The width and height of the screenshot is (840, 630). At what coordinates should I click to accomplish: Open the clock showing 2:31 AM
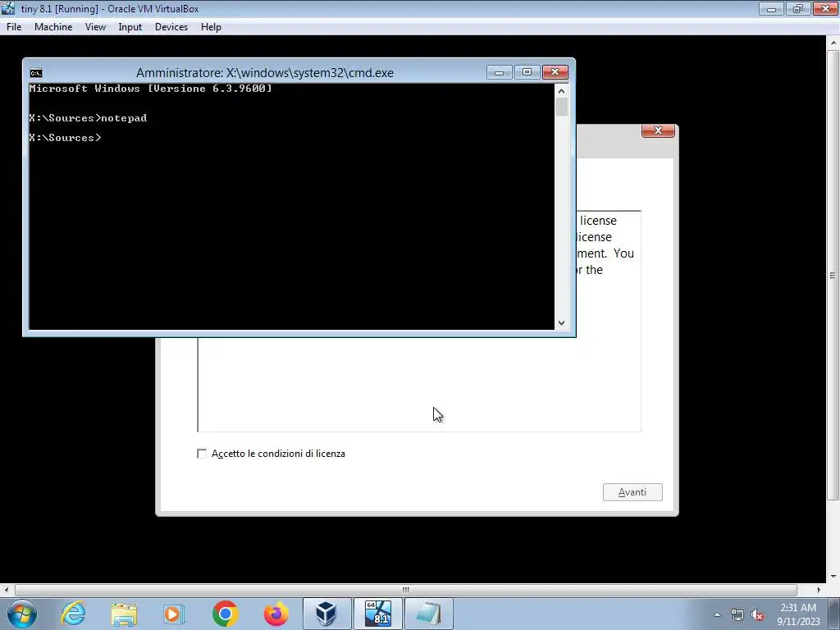[x=798, y=614]
